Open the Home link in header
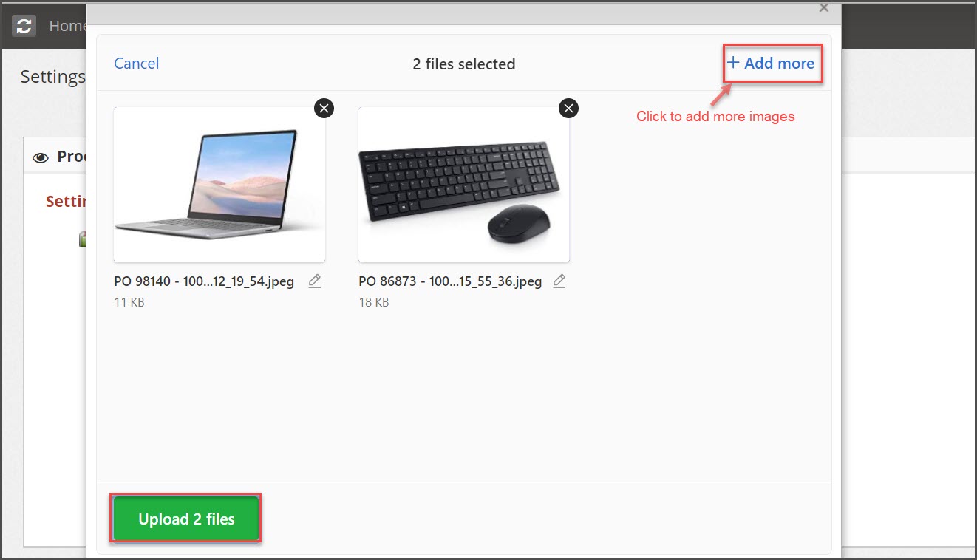 pyautogui.click(x=67, y=26)
